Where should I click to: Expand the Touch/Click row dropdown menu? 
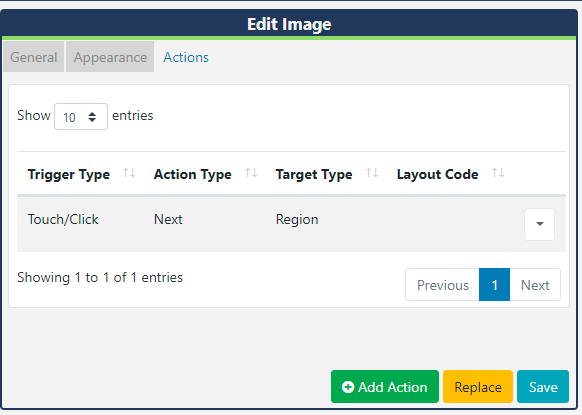[x=539, y=224]
